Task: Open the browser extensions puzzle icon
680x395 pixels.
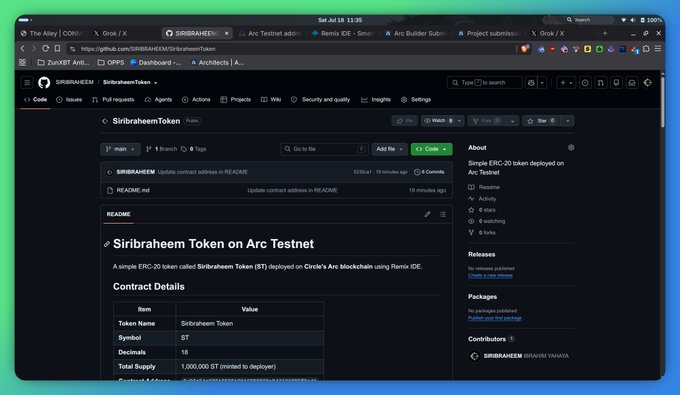Action: coord(646,49)
